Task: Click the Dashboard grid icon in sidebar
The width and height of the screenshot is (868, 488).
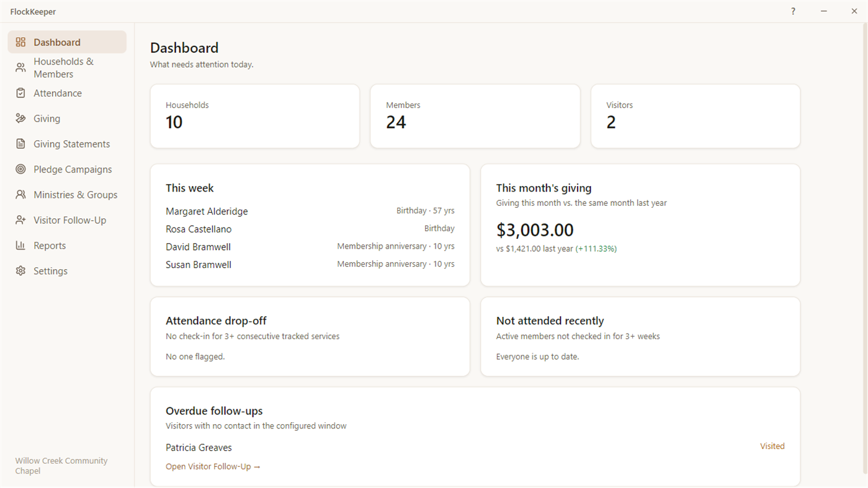Action: coord(20,42)
